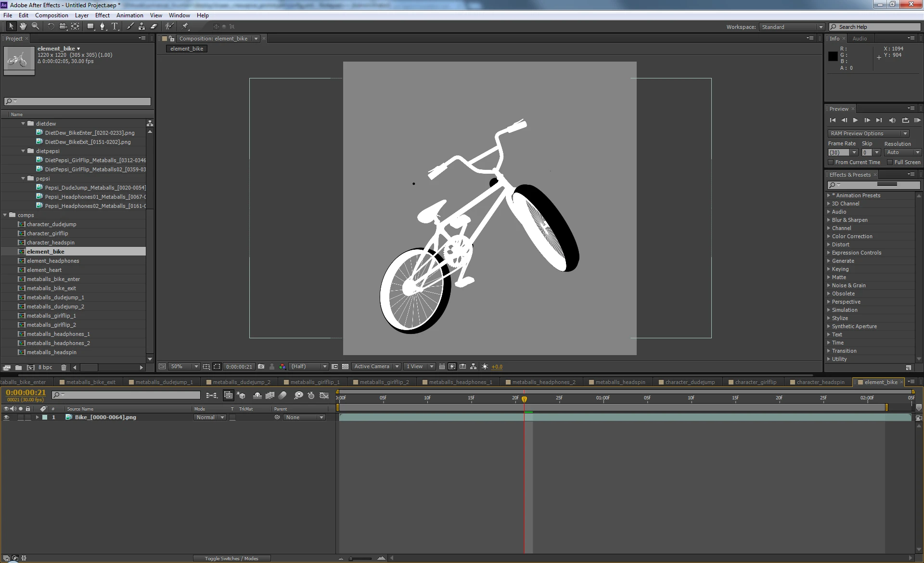
Task: Expand Bike_[0000-0064].png layer properties
Action: click(x=37, y=417)
